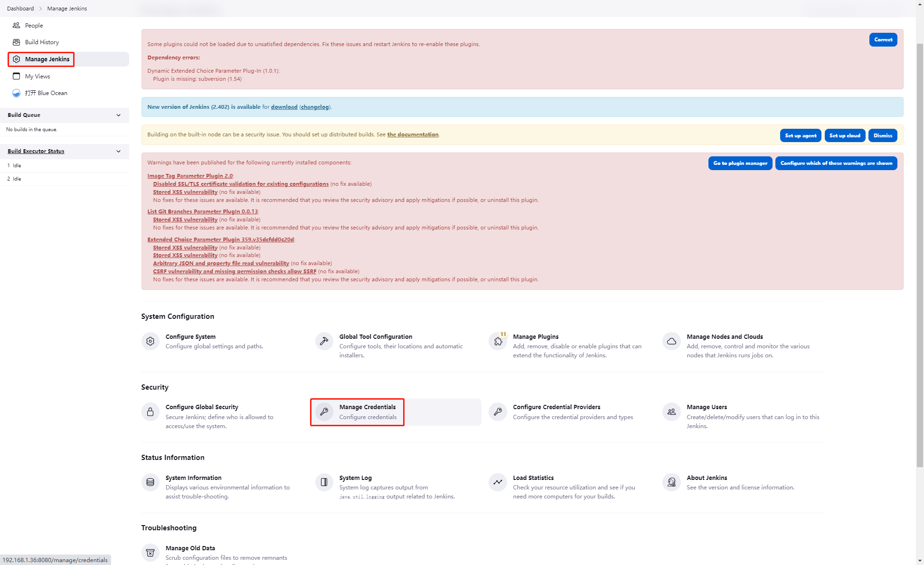Viewport: 924px width, 565px height.
Task: Click the Global Tool Configuration hammer icon
Action: pos(324,341)
